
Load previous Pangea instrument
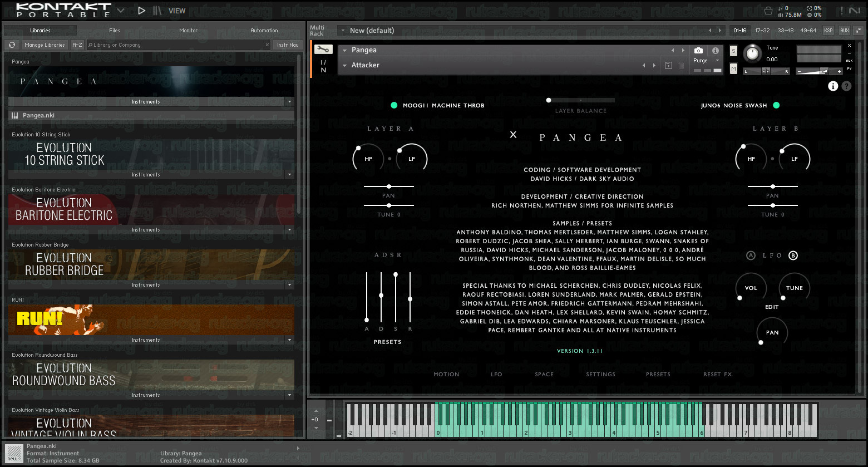[673, 51]
